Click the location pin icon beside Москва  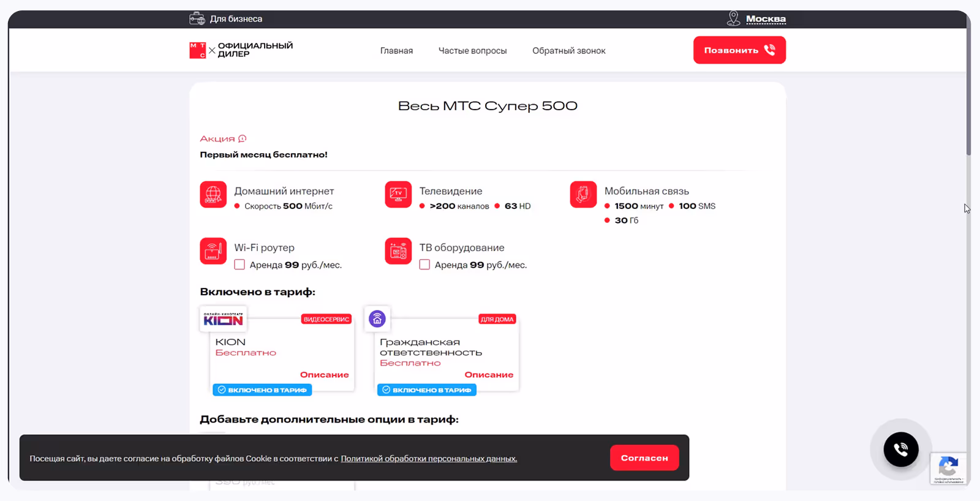click(x=733, y=18)
